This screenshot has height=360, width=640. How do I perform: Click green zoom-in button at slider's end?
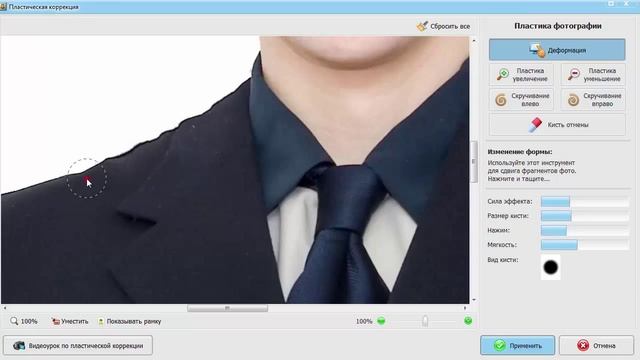(x=468, y=321)
